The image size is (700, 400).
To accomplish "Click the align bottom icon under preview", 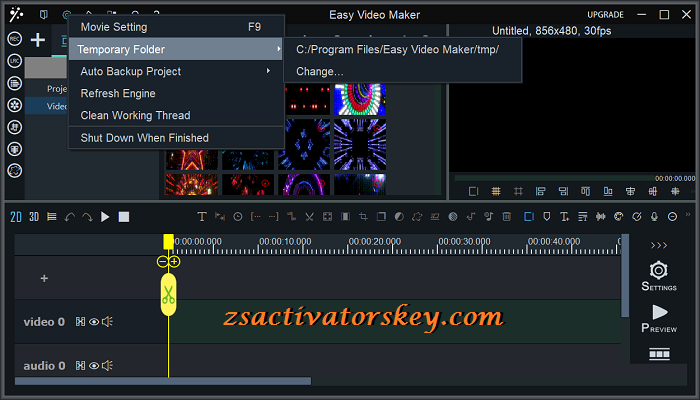I will (608, 192).
